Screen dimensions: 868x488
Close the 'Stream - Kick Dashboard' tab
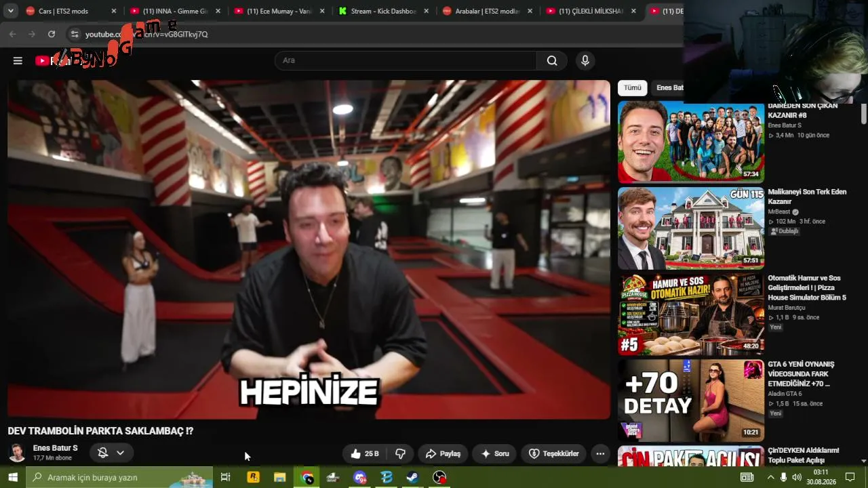pyautogui.click(x=426, y=11)
